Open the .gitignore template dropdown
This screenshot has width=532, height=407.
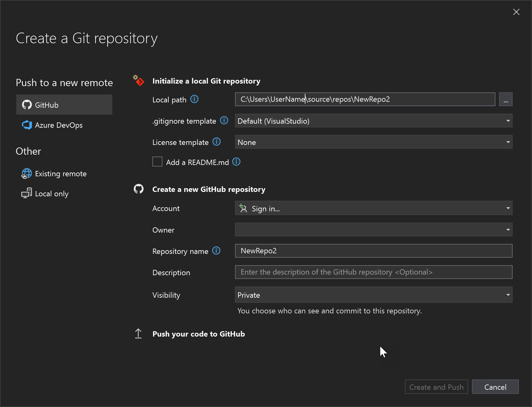[x=508, y=121]
